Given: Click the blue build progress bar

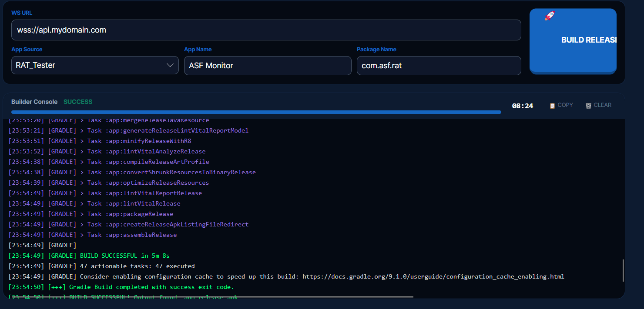Looking at the screenshot, I should 256,112.
